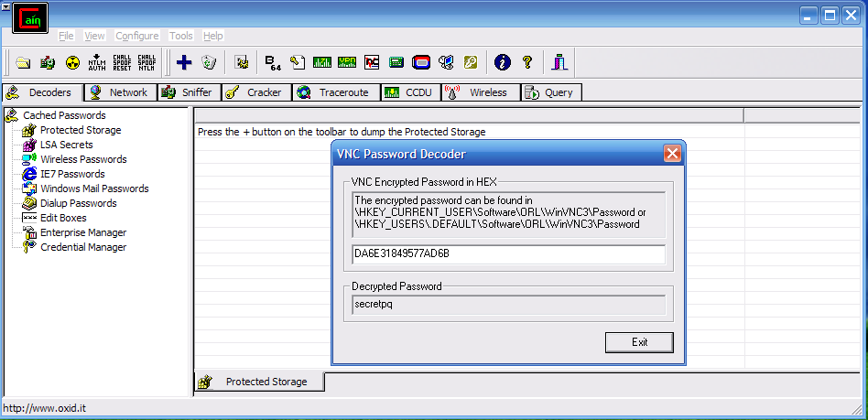The image size is (868, 420).
Task: Select IE7 Passwords tree item
Action: (72, 174)
